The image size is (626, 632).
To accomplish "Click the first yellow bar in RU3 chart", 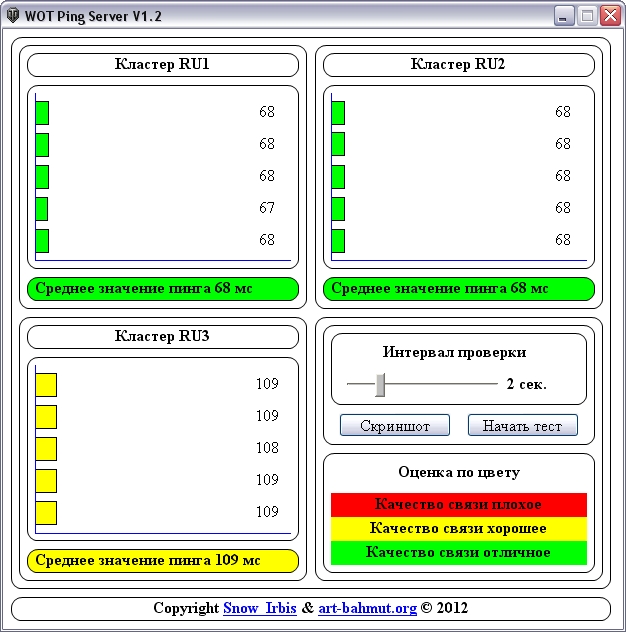I will coord(46,385).
